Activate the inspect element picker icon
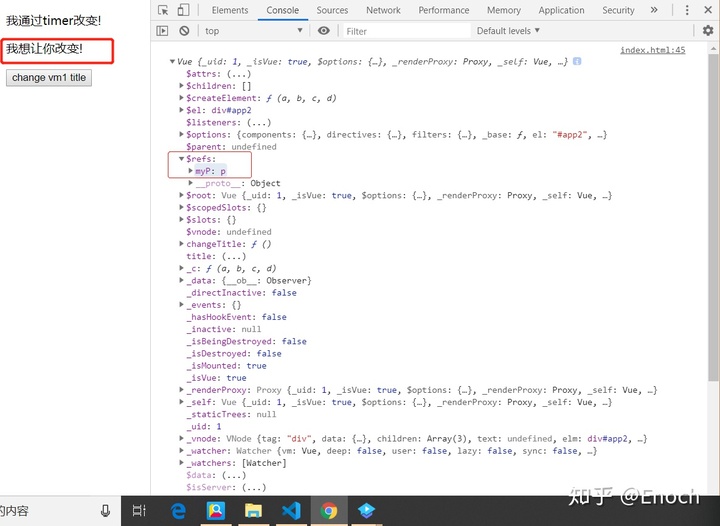 [x=163, y=10]
